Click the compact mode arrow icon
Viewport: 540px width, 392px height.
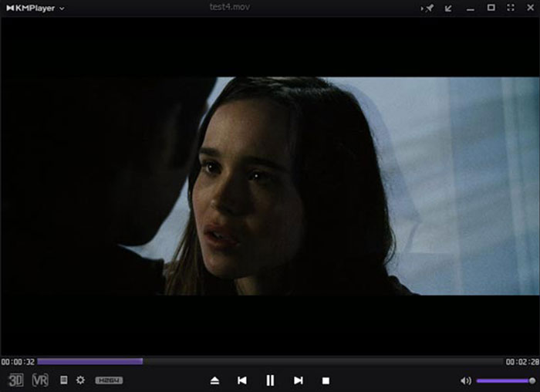pos(449,8)
